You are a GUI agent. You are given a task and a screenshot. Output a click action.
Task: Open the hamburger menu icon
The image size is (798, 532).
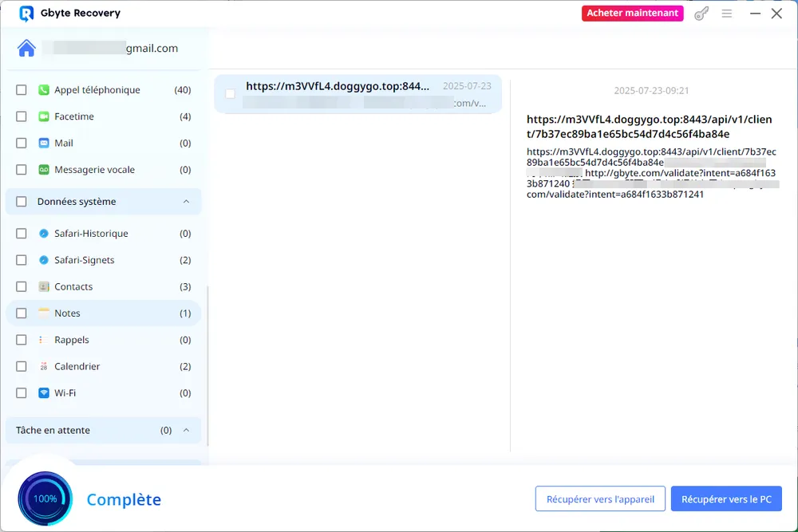pos(726,14)
